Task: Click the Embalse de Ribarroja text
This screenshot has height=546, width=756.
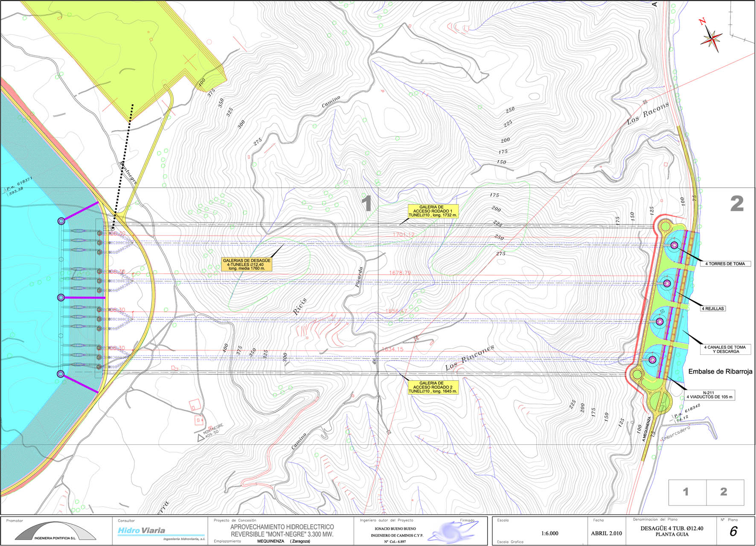Action: click(720, 371)
